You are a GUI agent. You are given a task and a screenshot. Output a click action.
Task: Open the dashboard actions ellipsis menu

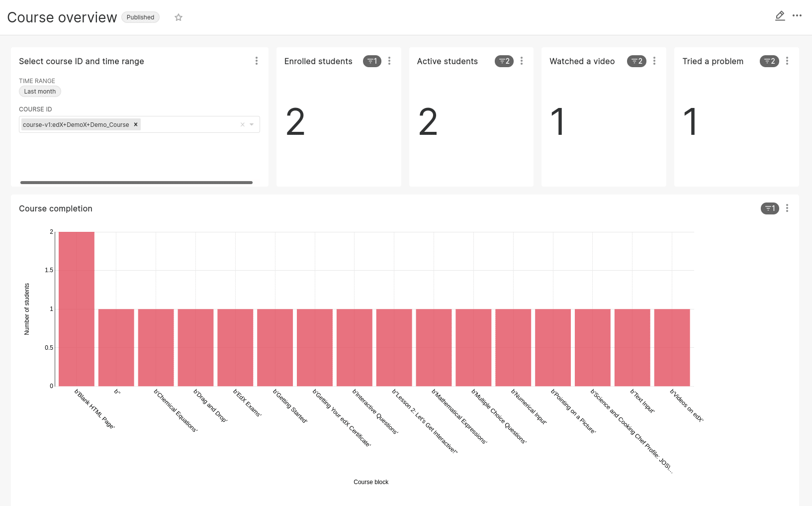click(x=797, y=16)
